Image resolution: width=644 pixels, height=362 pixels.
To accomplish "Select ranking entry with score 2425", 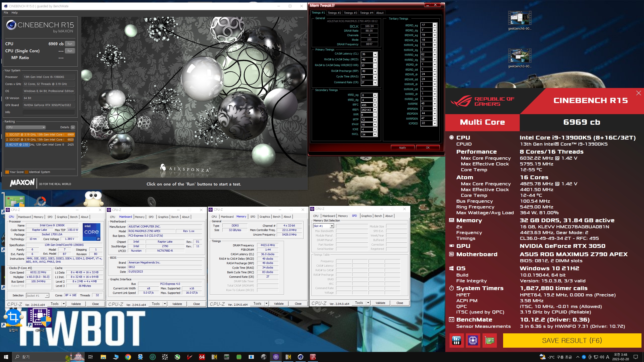I will pyautogui.click(x=40, y=145).
